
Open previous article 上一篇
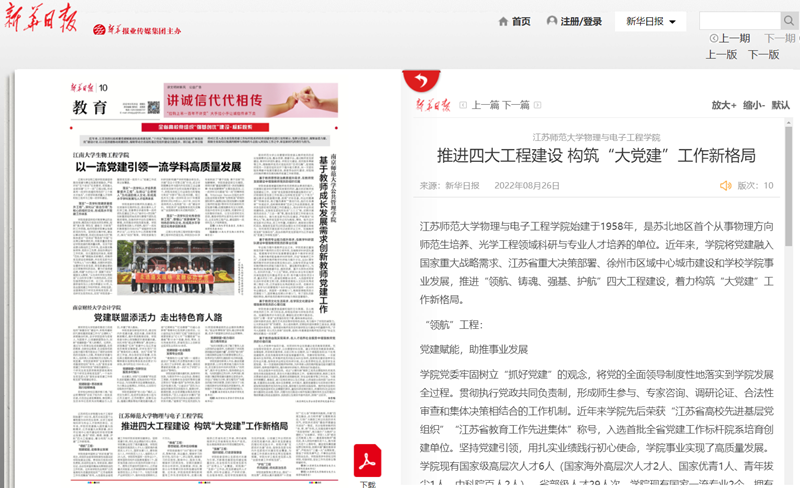(x=485, y=104)
